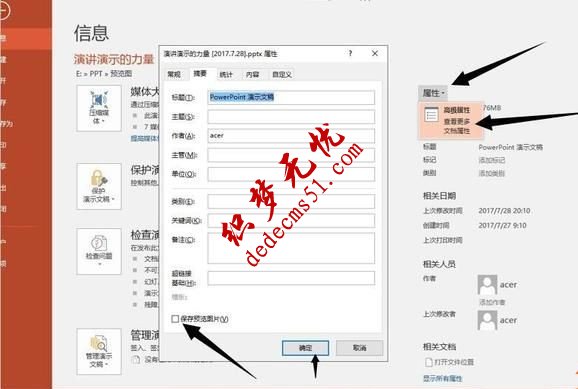Click the company (单位) input field

[x=291, y=174]
